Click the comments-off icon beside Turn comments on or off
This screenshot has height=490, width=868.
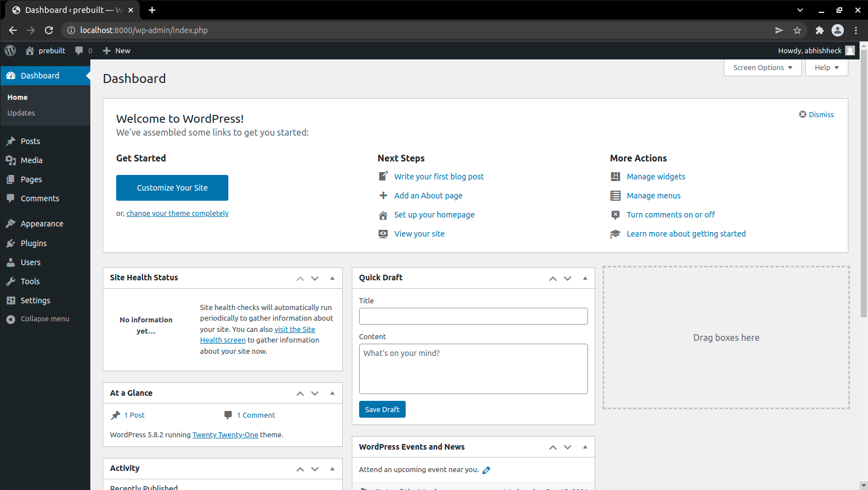click(x=616, y=215)
